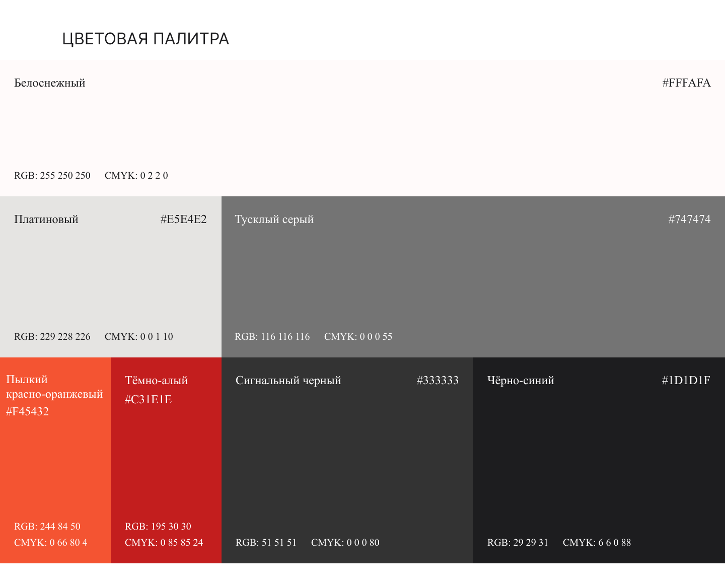Viewport: 725px width, 588px height.
Task: Click the Сигнальный черный color name
Action: [x=288, y=381]
